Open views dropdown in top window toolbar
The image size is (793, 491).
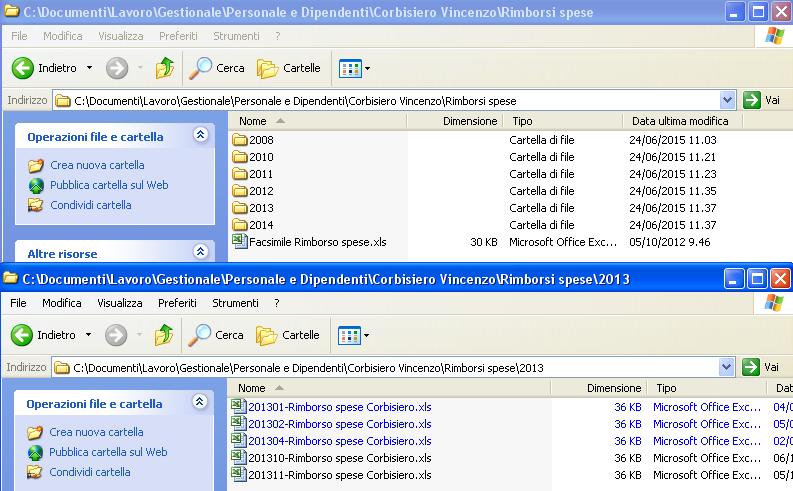point(354,68)
